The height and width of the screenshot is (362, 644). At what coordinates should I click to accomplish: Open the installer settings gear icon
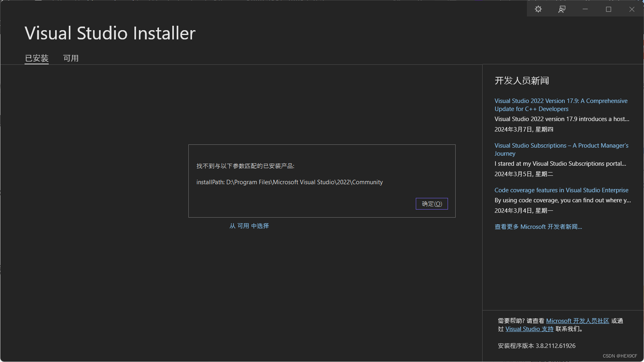[x=538, y=9]
